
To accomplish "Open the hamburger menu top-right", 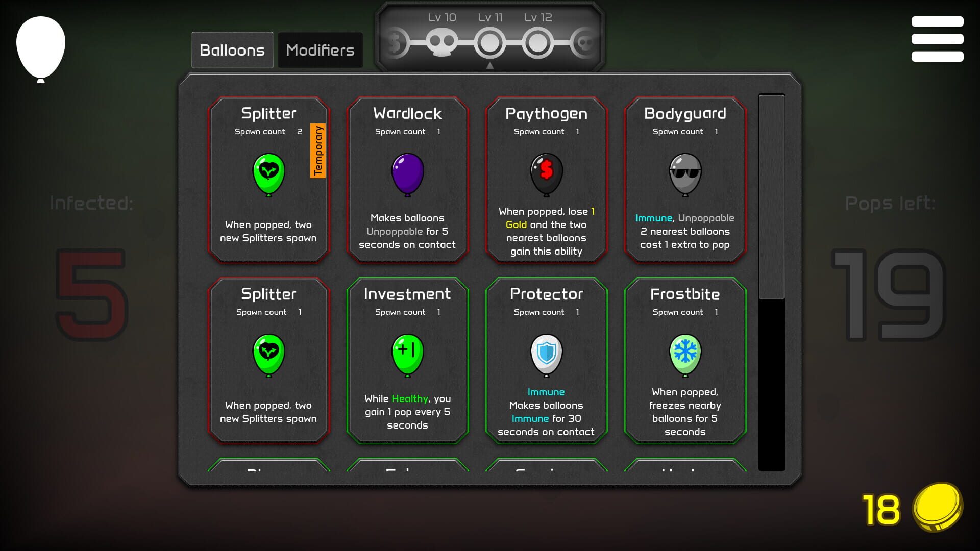I will [937, 38].
